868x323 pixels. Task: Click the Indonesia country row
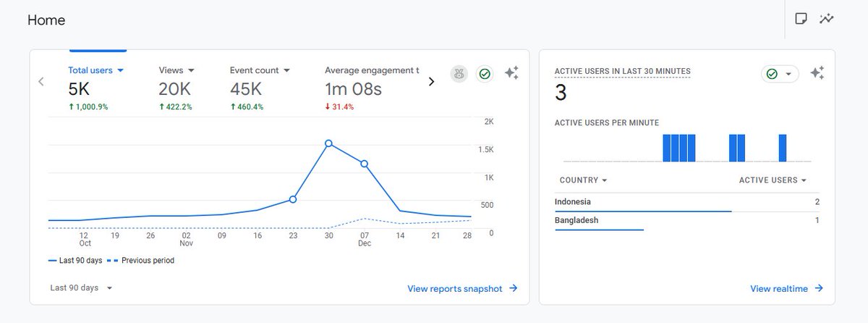pos(687,202)
